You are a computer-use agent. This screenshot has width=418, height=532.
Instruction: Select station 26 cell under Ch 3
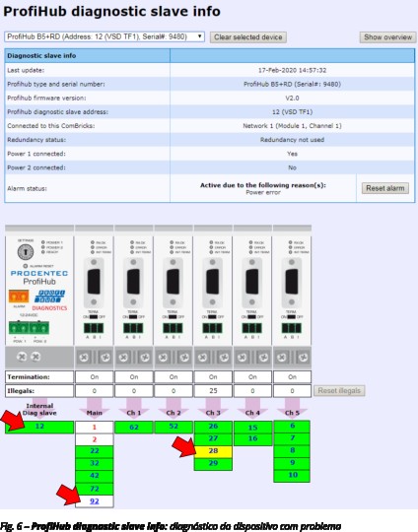click(213, 427)
